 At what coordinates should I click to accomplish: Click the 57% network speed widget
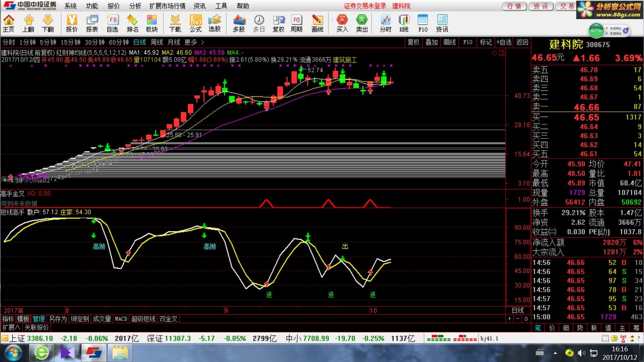[596, 30]
